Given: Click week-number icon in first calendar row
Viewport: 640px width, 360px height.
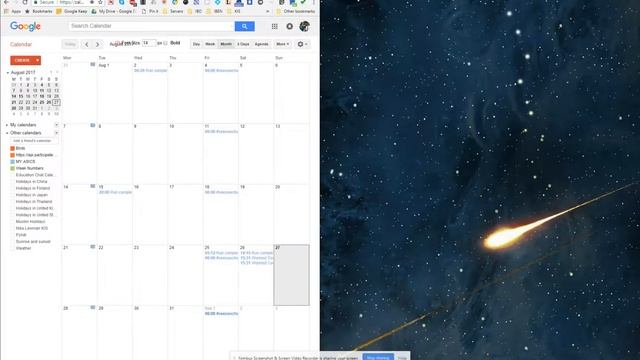Looking at the screenshot, I should coord(93,64).
